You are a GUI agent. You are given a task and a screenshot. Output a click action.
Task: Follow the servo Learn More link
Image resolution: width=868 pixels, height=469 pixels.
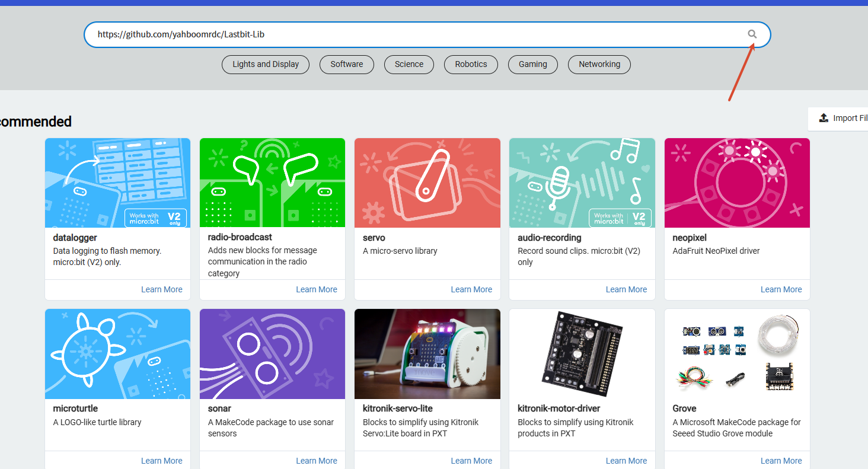tap(471, 289)
